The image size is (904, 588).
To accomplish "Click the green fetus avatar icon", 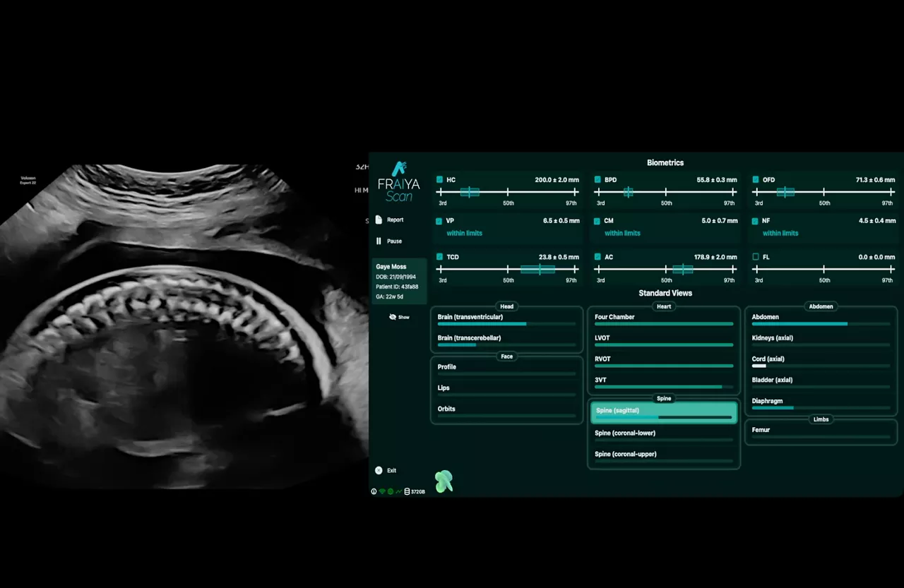I will [x=444, y=481].
